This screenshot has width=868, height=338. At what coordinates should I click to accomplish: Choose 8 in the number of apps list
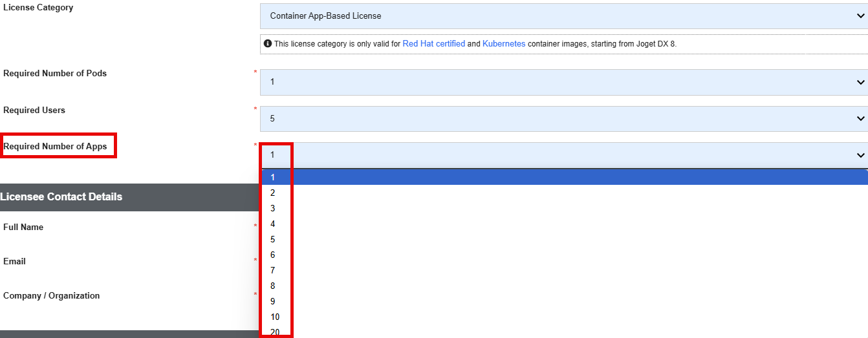(564, 286)
